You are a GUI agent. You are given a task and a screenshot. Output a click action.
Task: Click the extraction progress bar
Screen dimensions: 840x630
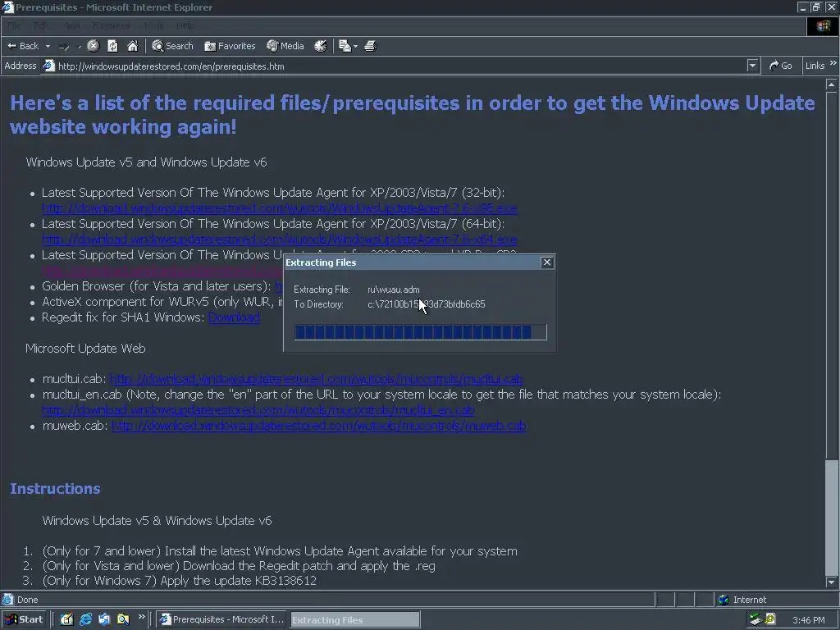(421, 332)
